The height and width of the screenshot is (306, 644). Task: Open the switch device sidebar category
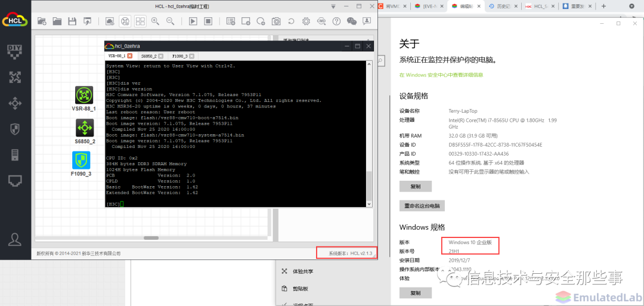[x=15, y=103]
